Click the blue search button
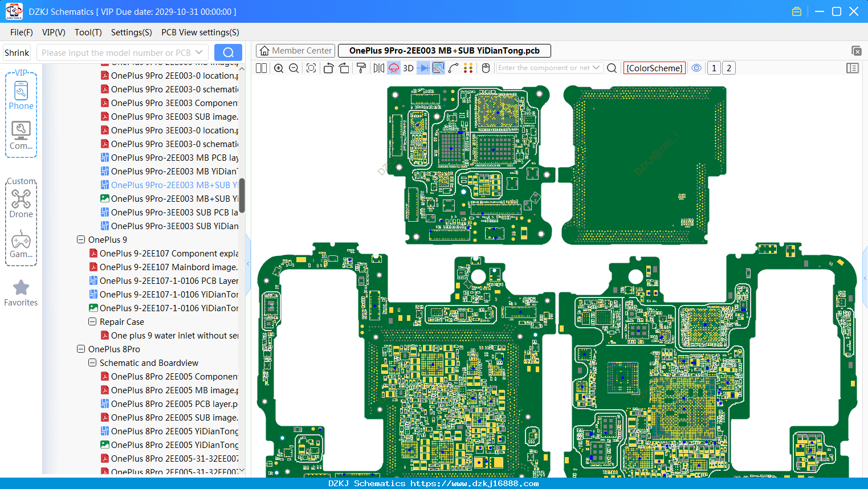868x489 pixels. pyautogui.click(x=228, y=53)
